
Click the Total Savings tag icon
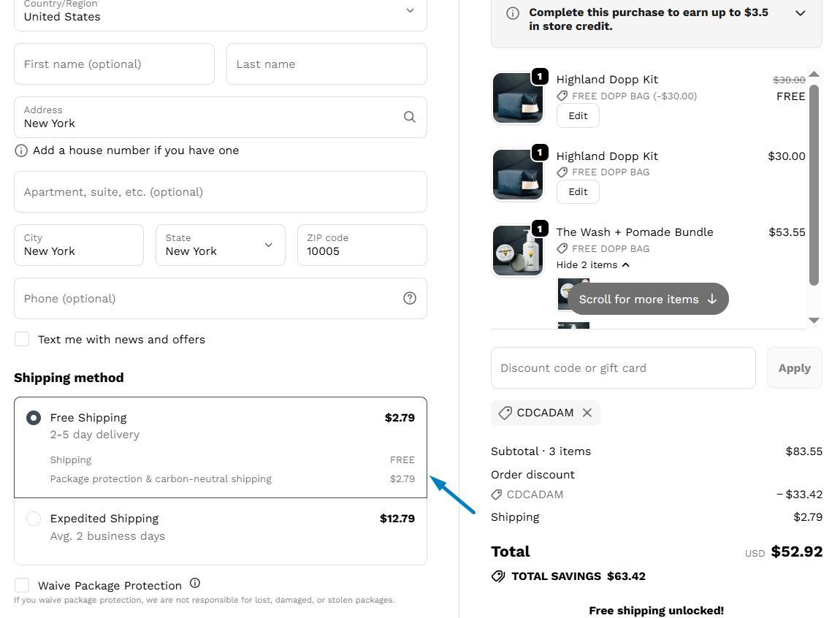coord(498,576)
